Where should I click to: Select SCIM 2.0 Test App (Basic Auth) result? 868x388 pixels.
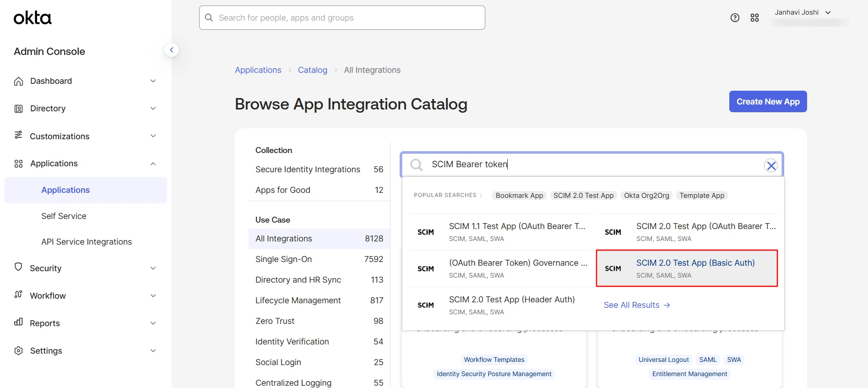click(x=687, y=268)
